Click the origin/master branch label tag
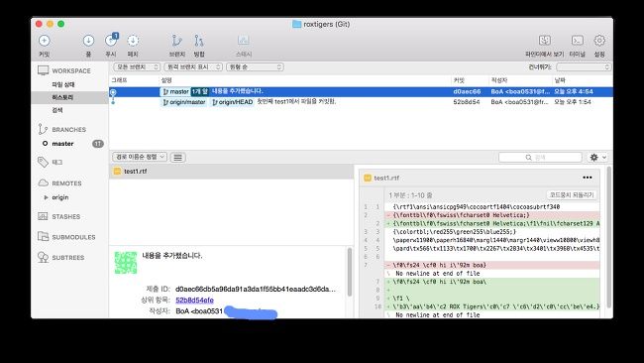The height and width of the screenshot is (363, 644). coord(184,102)
